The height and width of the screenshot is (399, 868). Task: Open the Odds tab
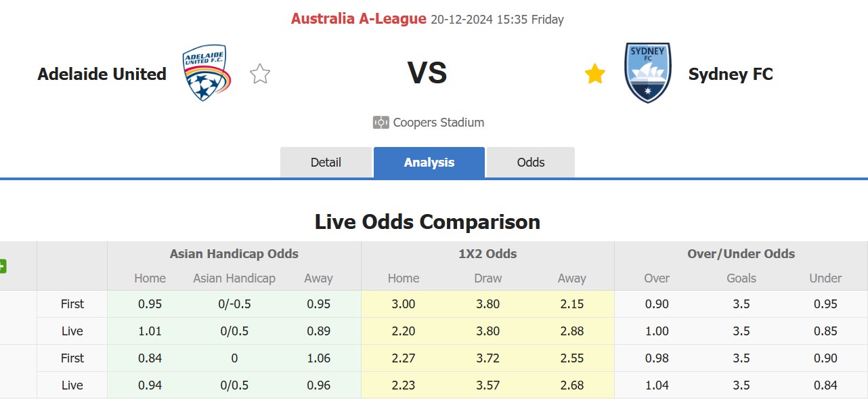(530, 162)
